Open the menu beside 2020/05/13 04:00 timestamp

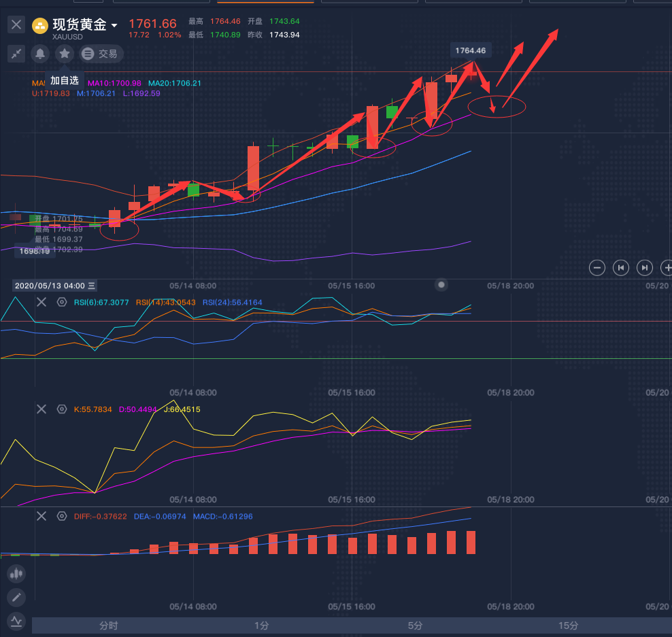92,286
